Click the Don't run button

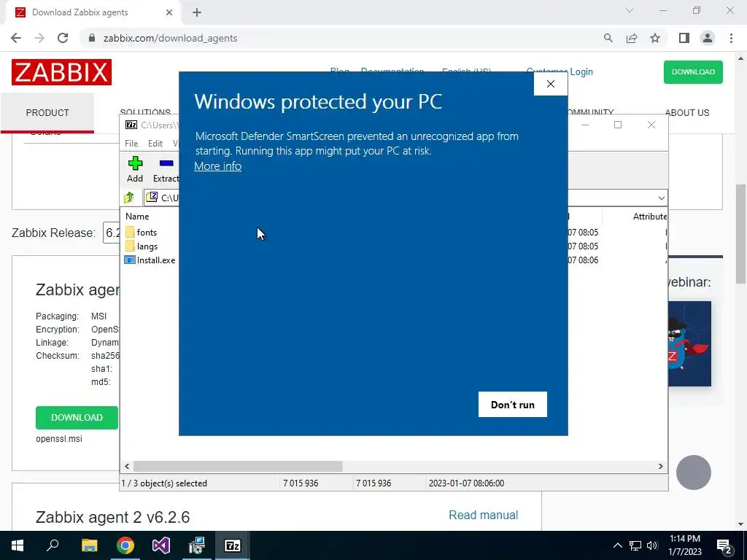(x=513, y=404)
